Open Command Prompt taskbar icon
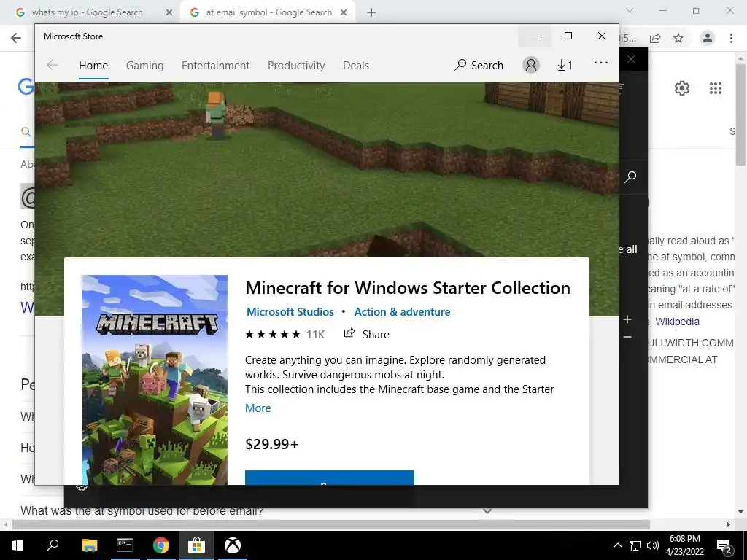The image size is (747, 560). pos(125,545)
